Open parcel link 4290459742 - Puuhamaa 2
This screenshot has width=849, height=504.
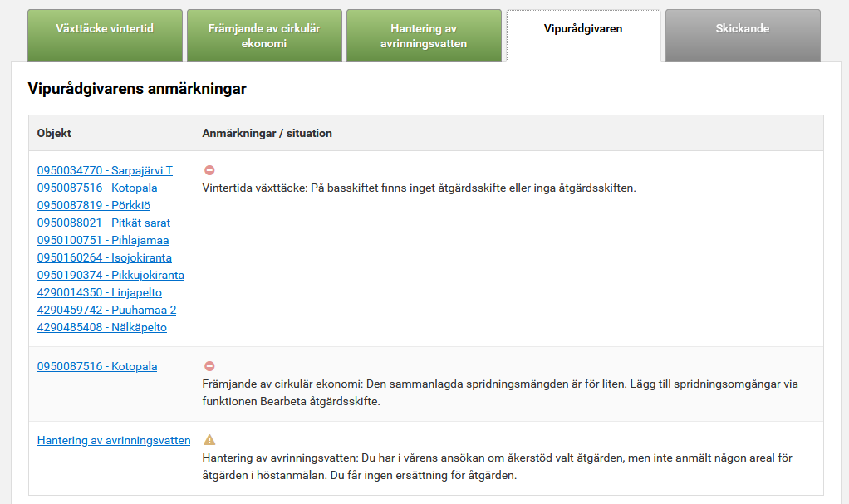(x=106, y=310)
